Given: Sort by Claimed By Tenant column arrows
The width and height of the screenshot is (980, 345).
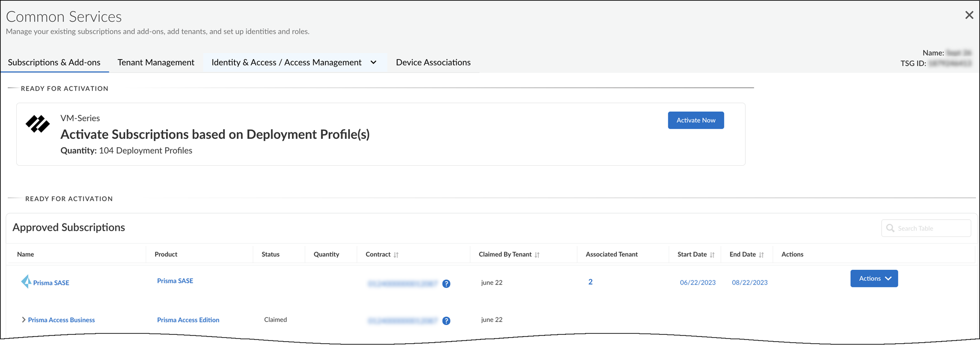Looking at the screenshot, I should click(x=537, y=254).
